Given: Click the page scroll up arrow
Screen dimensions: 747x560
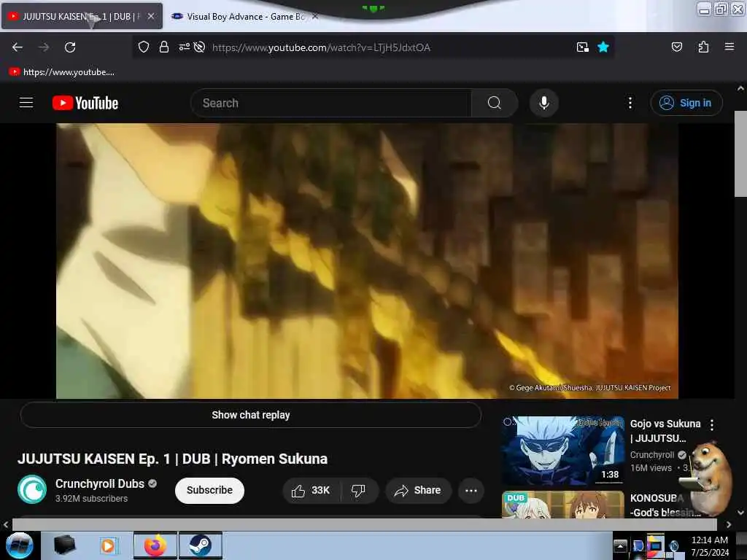Looking at the screenshot, I should [740, 88].
